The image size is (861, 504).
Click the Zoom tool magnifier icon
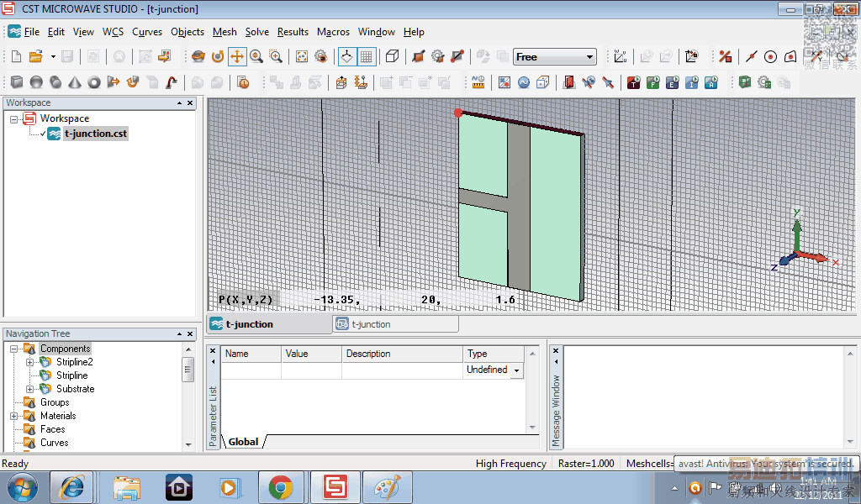coord(256,57)
